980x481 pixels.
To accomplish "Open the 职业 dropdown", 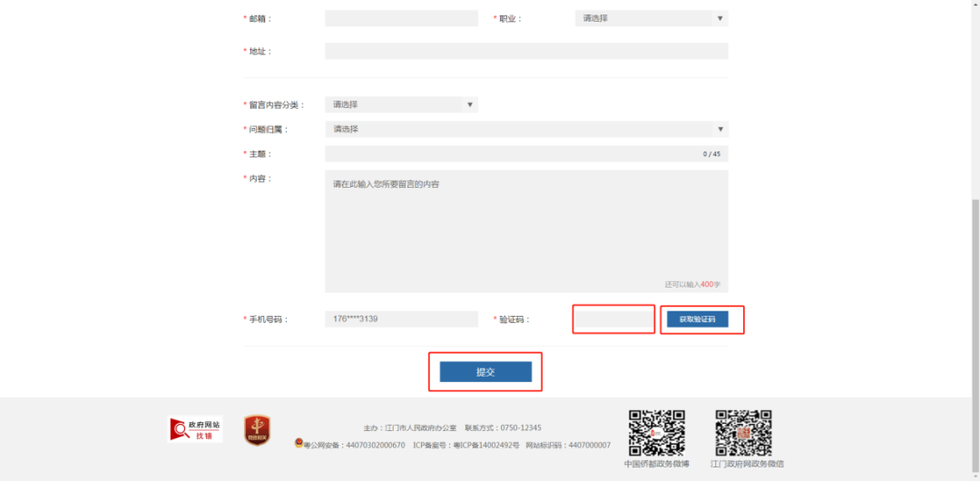I will click(651, 18).
